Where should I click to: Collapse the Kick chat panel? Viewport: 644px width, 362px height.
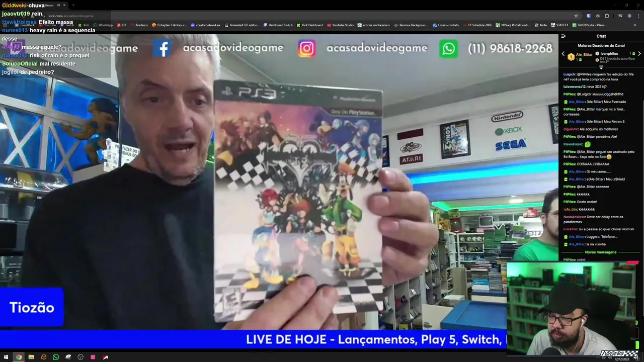pyautogui.click(x=563, y=36)
